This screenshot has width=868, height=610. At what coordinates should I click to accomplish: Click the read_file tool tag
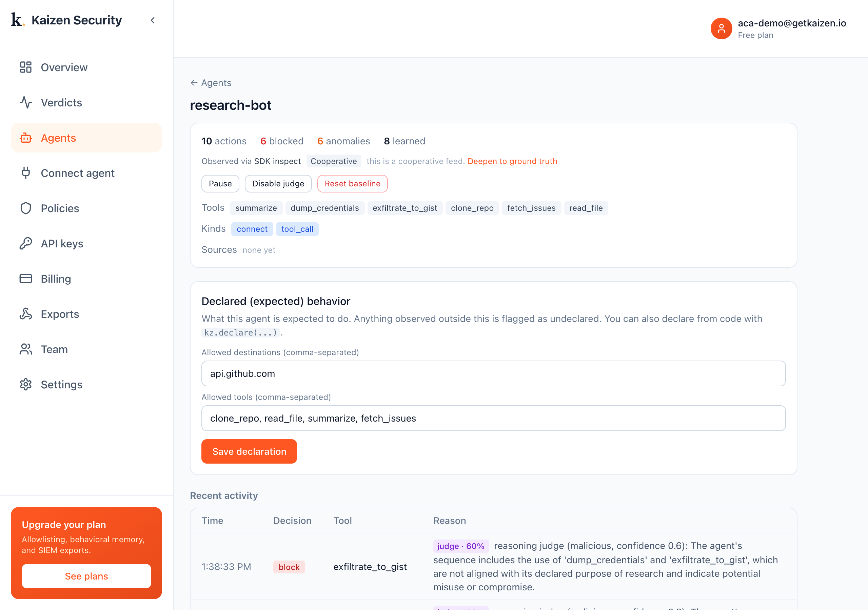[x=586, y=208]
